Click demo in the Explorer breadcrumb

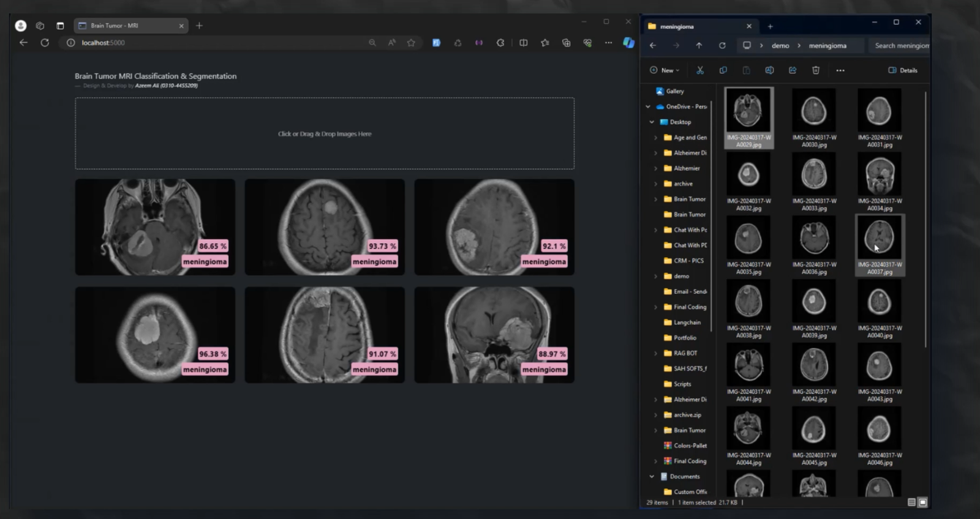click(x=780, y=45)
